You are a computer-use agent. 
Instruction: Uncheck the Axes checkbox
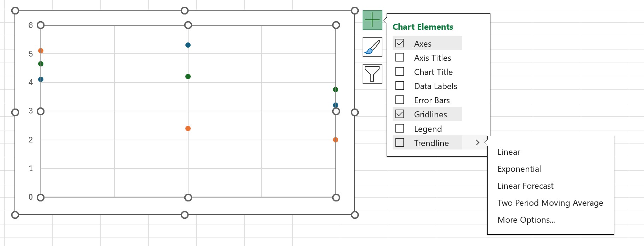[x=400, y=43]
